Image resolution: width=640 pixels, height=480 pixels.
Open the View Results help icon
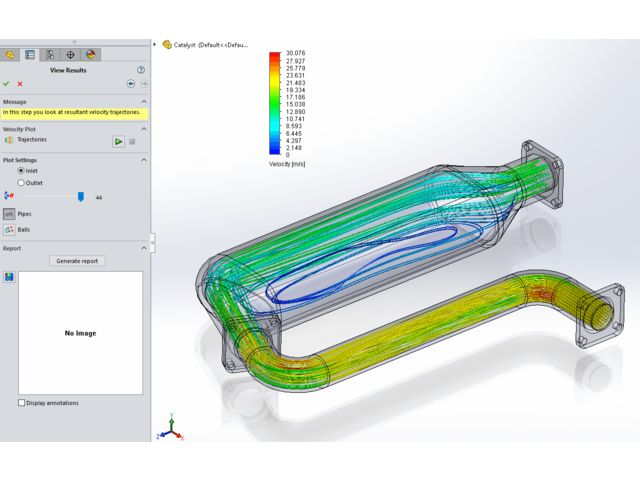coord(141,70)
